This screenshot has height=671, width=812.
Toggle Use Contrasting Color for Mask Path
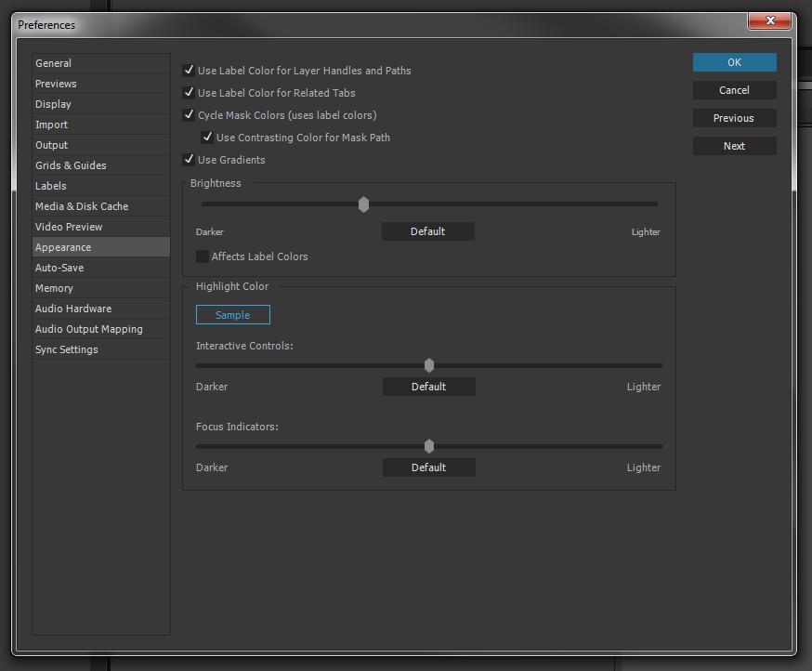(207, 137)
